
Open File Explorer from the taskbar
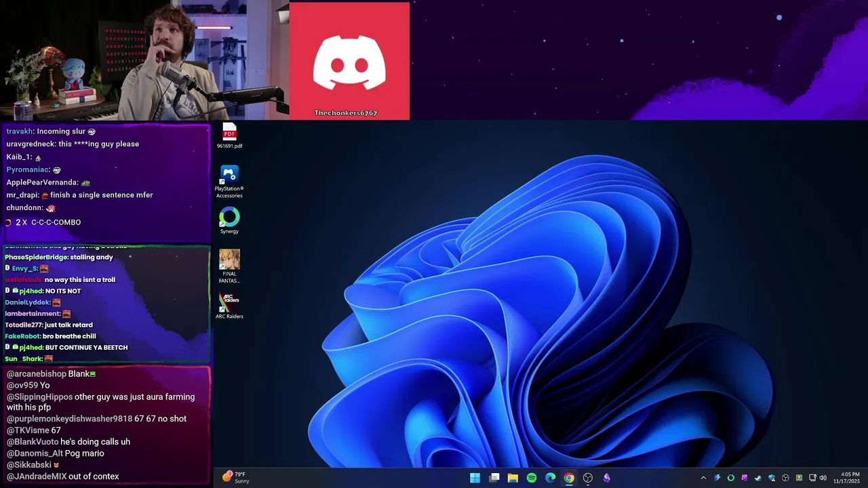coord(513,478)
